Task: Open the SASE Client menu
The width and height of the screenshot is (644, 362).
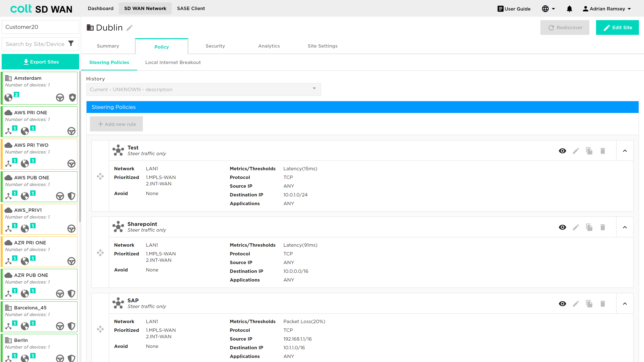Action: (x=191, y=9)
